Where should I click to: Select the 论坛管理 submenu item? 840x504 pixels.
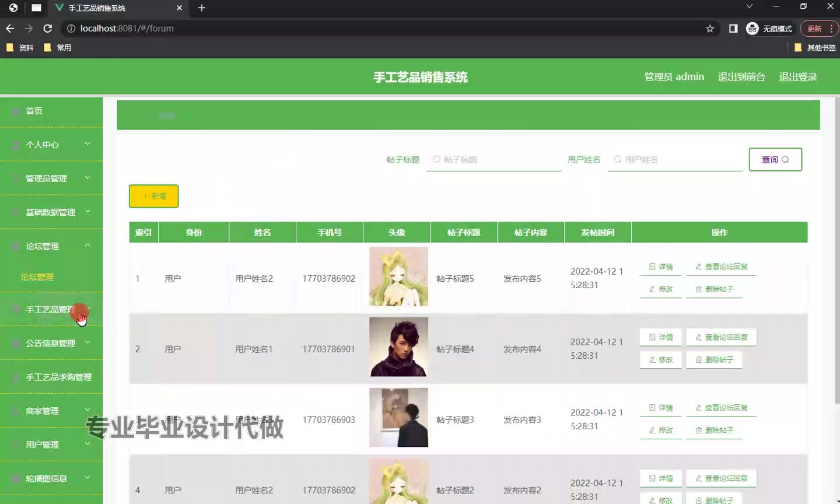(x=37, y=277)
